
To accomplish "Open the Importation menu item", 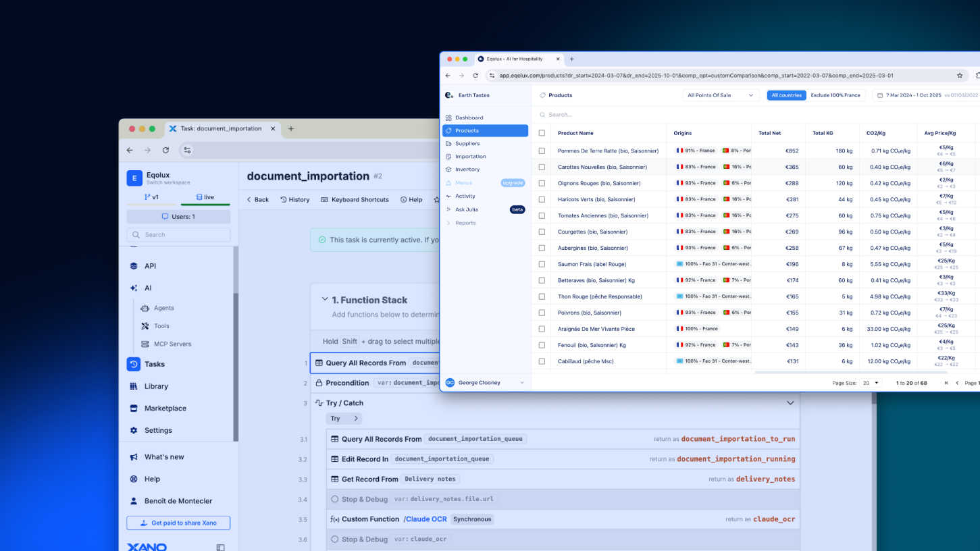I will coord(470,157).
